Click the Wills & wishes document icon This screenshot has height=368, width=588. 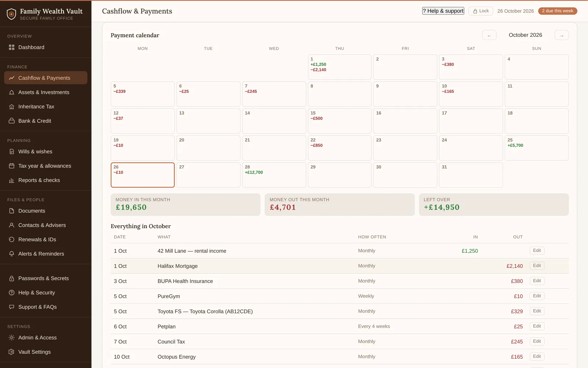tap(11, 152)
